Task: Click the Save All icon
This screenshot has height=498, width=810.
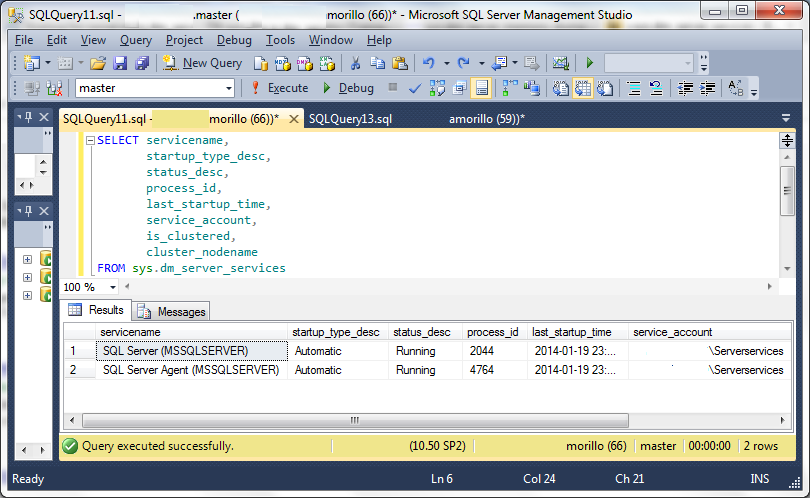Action: 142,63
